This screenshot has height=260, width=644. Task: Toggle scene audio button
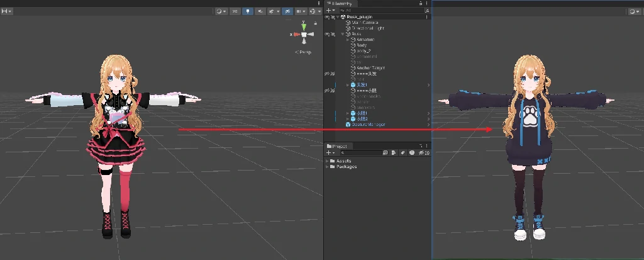pyautogui.click(x=260, y=11)
